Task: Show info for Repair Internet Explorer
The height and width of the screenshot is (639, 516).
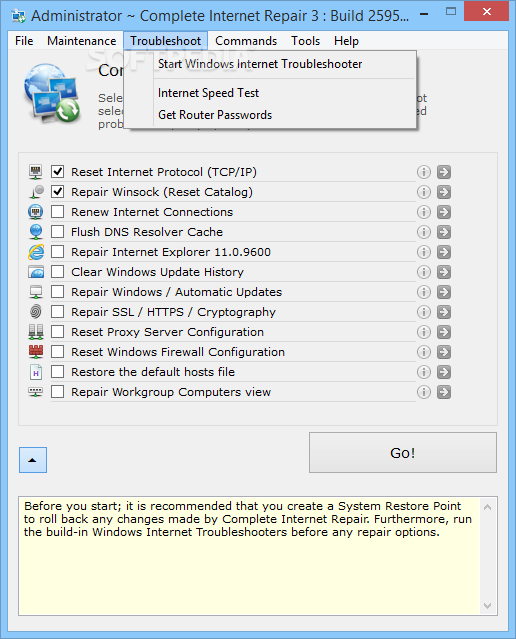Action: (423, 252)
